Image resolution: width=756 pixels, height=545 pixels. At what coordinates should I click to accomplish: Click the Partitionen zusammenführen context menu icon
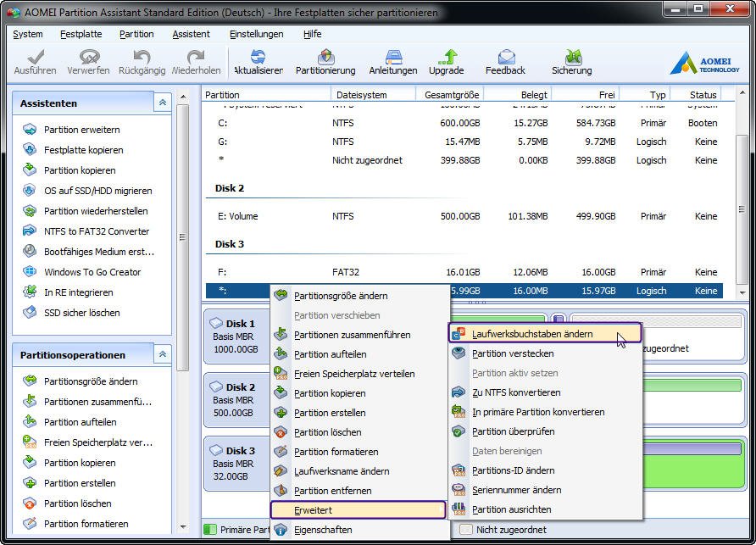(281, 334)
